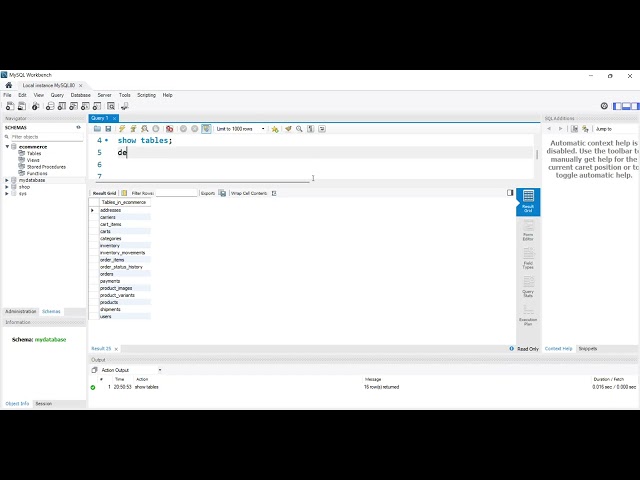Viewport: 640px width, 480px height.
Task: Open Workbench preferences gear icon
Action: (604, 106)
